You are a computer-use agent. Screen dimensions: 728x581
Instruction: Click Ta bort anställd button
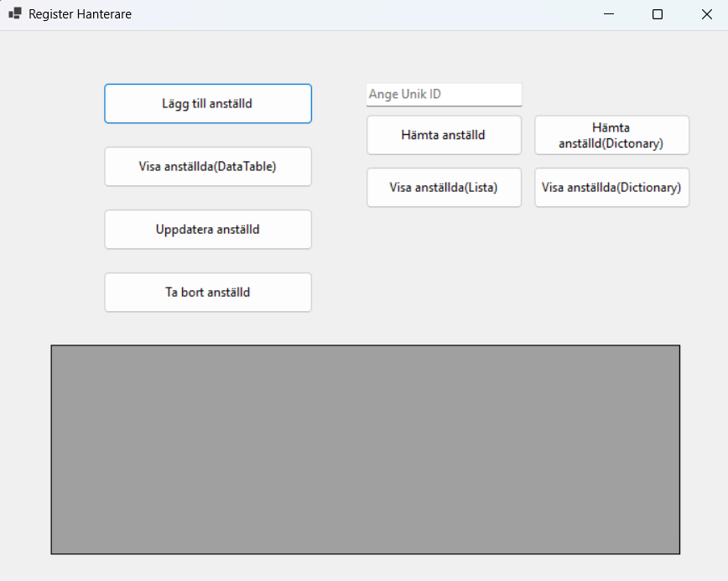(207, 293)
